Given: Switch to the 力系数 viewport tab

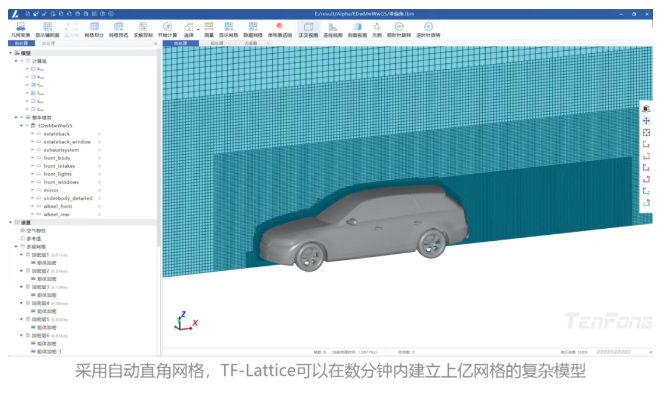Looking at the screenshot, I should pos(251,43).
